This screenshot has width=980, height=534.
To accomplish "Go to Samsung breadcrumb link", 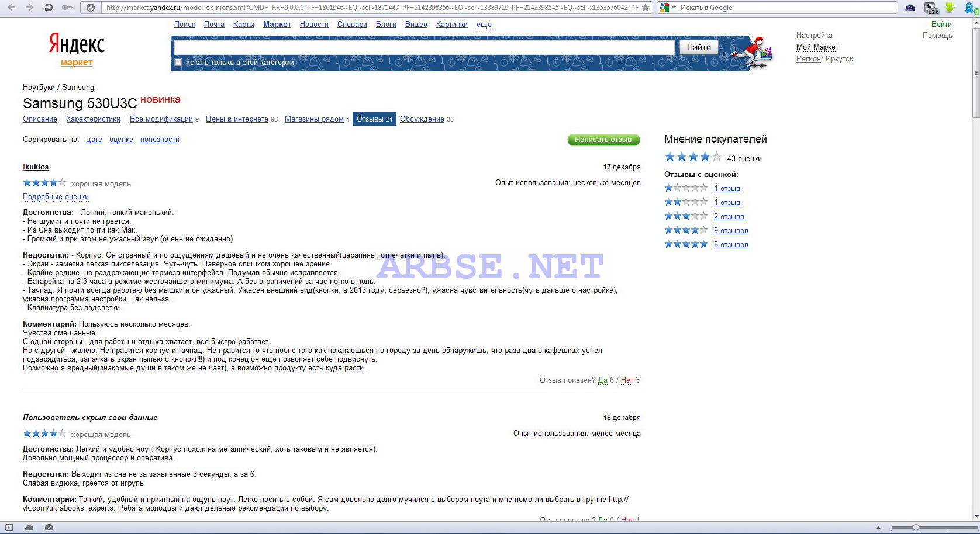I will [x=78, y=88].
